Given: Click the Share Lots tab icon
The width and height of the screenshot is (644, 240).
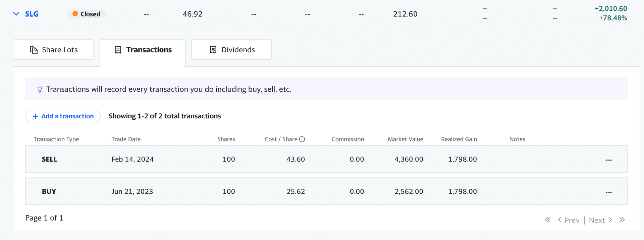Looking at the screenshot, I should 34,50.
